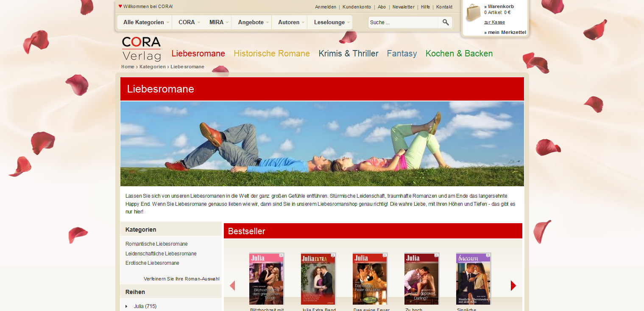
Task: Open the MIRA dropdown menu
Action: 217,22
